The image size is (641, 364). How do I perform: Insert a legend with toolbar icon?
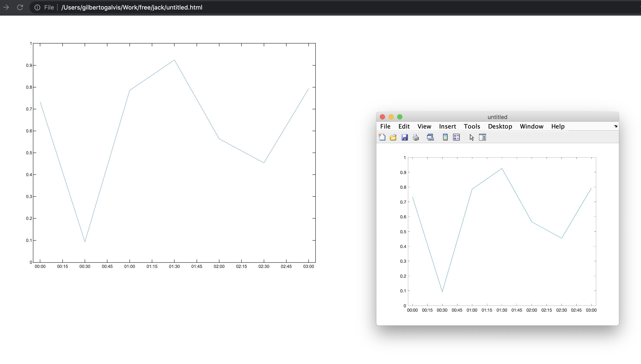(456, 137)
